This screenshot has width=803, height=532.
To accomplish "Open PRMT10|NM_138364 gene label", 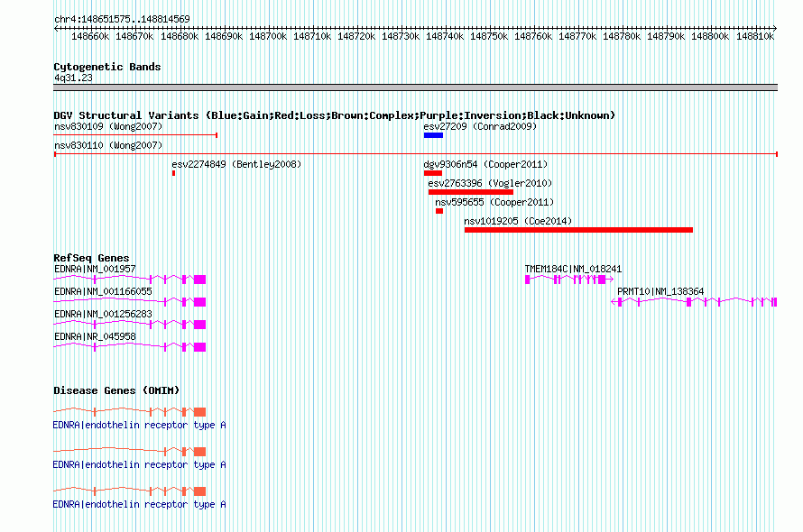I will (x=660, y=291).
